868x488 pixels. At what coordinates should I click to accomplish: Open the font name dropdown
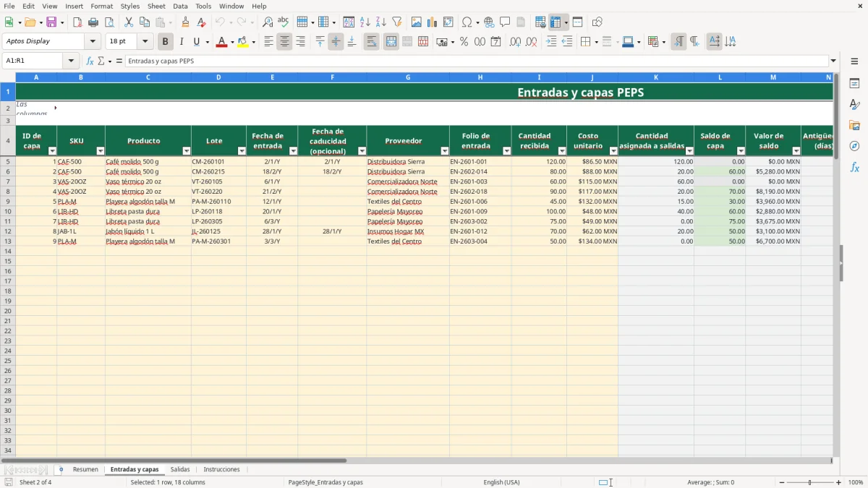point(93,42)
